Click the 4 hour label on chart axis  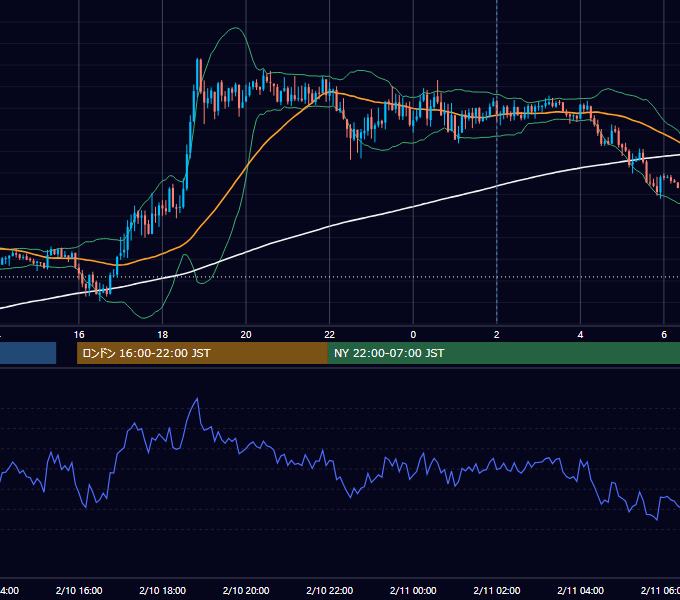click(x=580, y=335)
